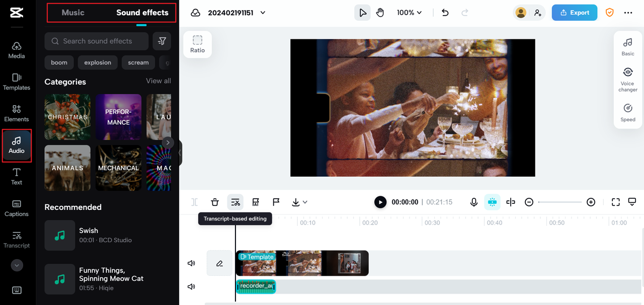Adjust the timeline zoom slider
The image size is (644, 305).
click(560, 202)
